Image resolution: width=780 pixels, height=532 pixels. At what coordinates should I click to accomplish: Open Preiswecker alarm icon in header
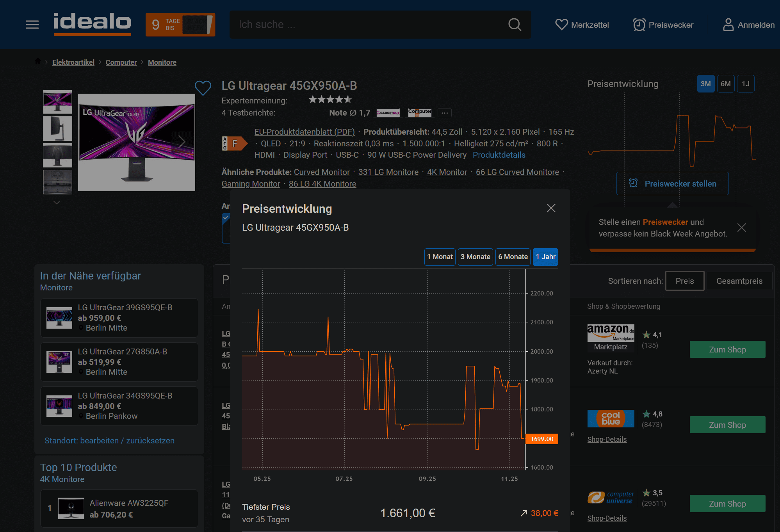[639, 25]
